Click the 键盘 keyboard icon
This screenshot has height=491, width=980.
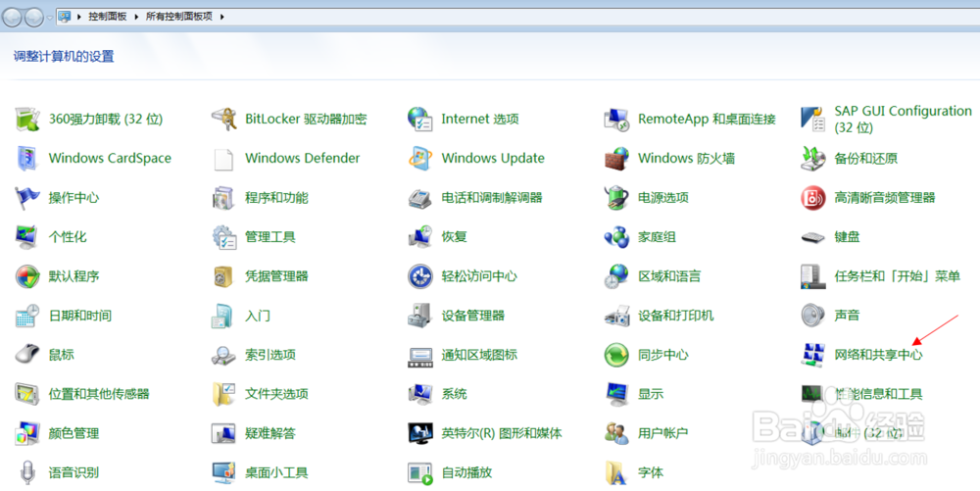(812, 237)
